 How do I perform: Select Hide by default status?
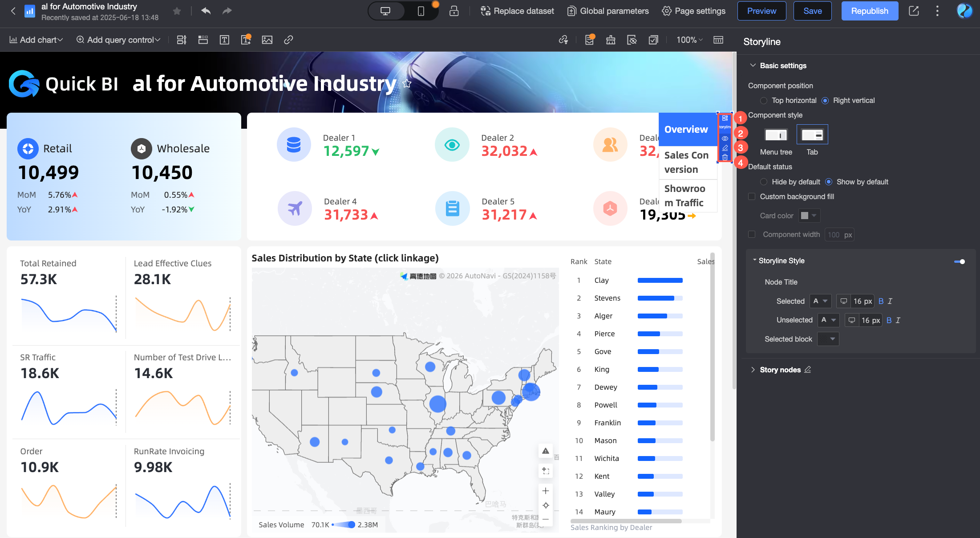click(x=764, y=182)
